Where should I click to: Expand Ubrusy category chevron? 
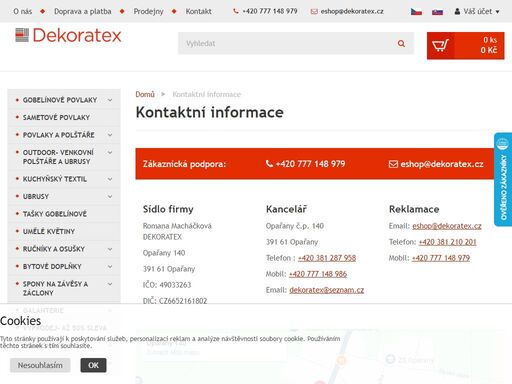110,196
